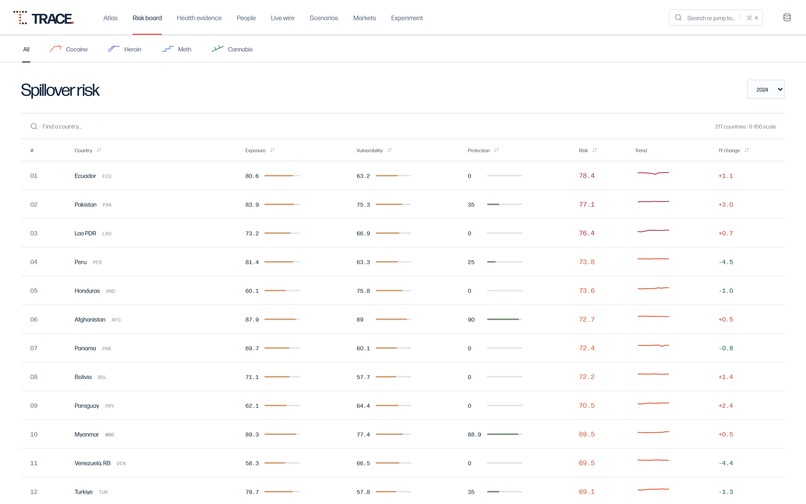Click Afghanistan's protection bar
Image resolution: width=806 pixels, height=504 pixels.
504,319
